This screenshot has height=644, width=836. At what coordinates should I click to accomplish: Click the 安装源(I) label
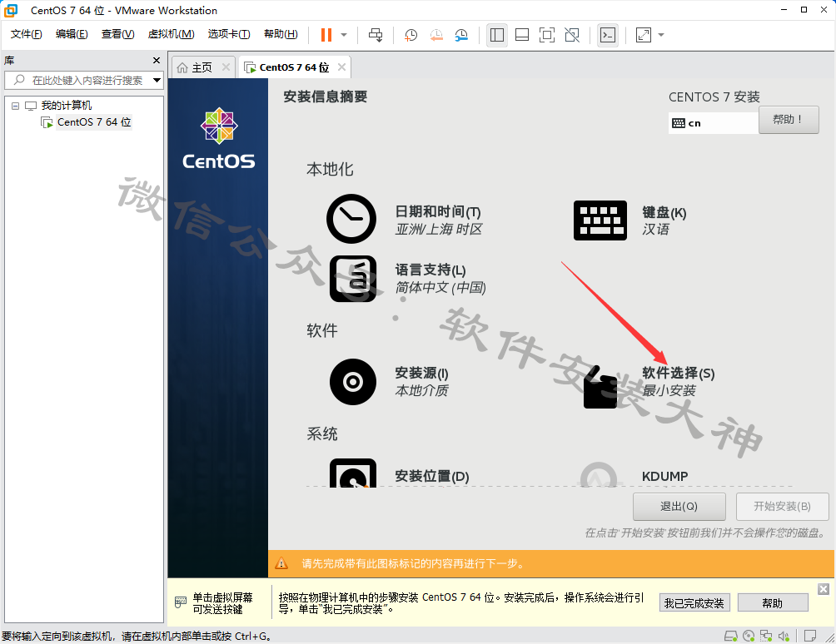coord(421,373)
